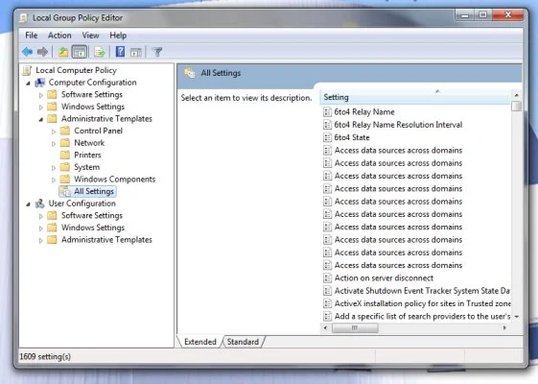Click the All Settings tree icon
The image size is (538, 384).
(x=65, y=191)
